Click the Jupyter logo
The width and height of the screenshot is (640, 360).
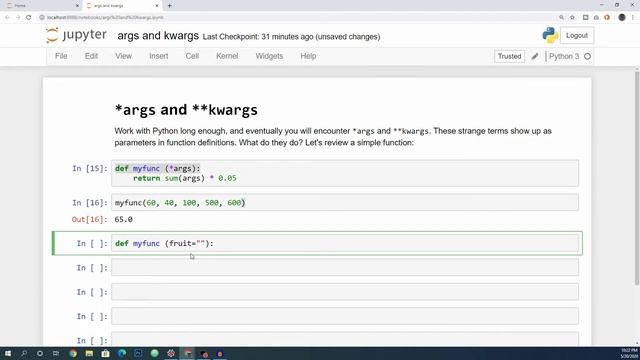(76, 35)
